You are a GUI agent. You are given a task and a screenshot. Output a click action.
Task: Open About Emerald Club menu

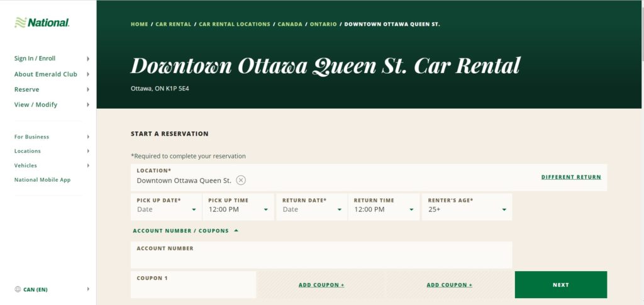pos(45,74)
